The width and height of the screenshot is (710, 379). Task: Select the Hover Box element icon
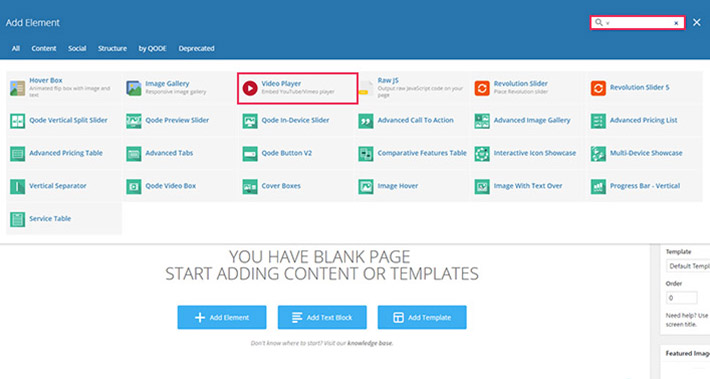click(18, 88)
